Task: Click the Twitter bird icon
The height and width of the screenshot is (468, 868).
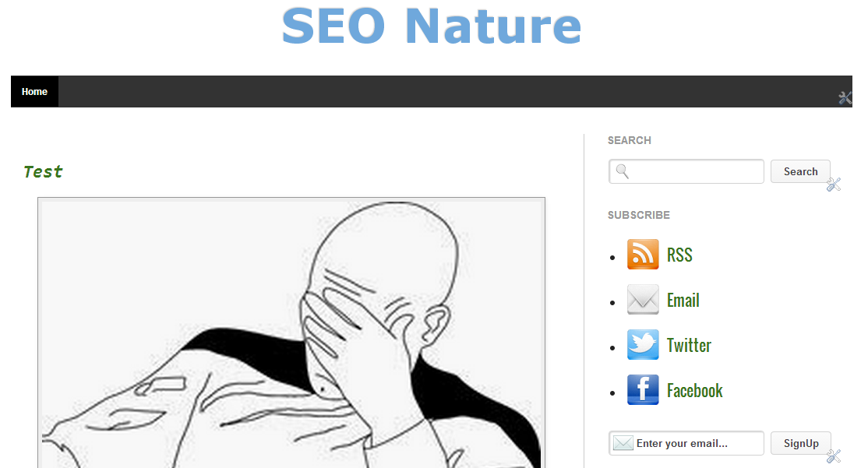Action: 643,345
